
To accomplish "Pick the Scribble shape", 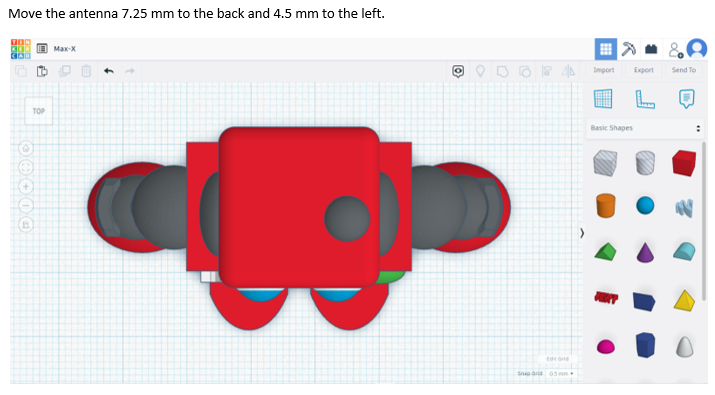I will point(684,208).
